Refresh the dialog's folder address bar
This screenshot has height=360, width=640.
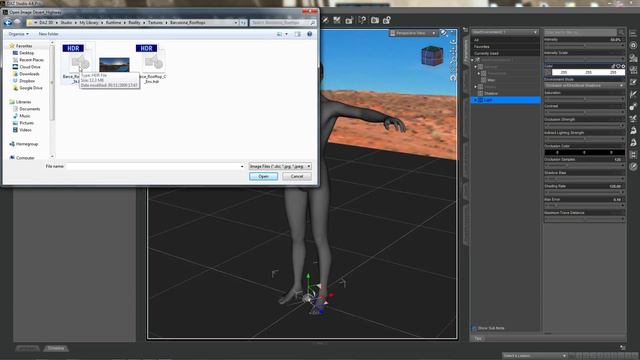click(243, 22)
